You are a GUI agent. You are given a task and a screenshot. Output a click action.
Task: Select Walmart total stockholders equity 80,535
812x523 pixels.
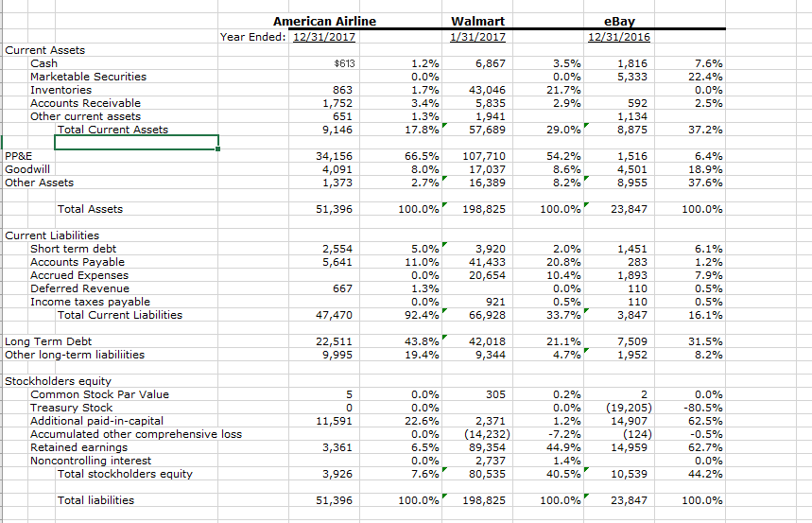click(487, 474)
